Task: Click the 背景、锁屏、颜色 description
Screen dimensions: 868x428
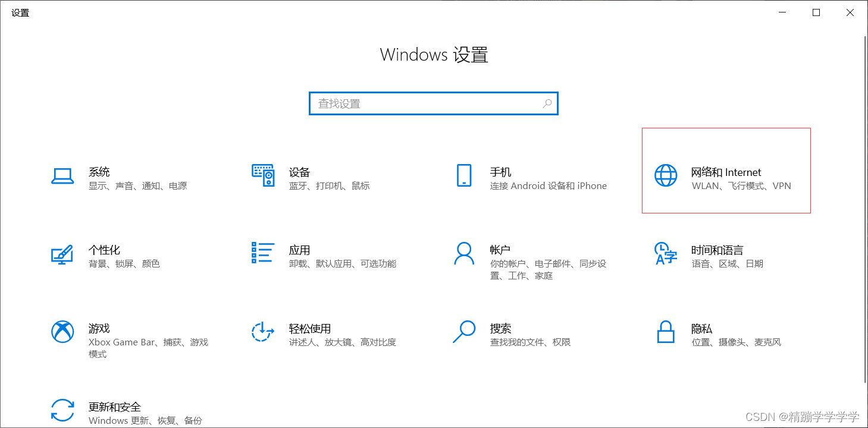Action: tap(124, 264)
